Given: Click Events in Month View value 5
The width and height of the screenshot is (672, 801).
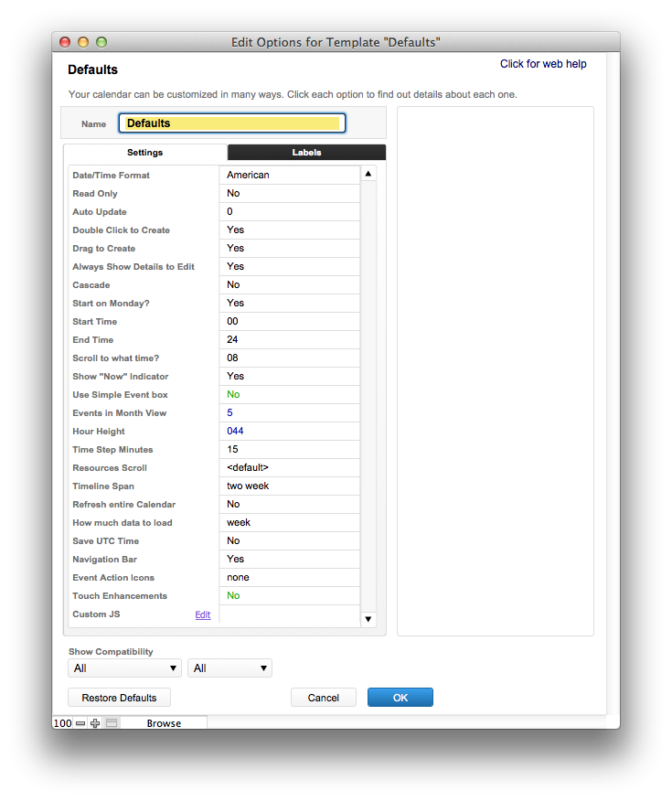Looking at the screenshot, I should point(290,412).
